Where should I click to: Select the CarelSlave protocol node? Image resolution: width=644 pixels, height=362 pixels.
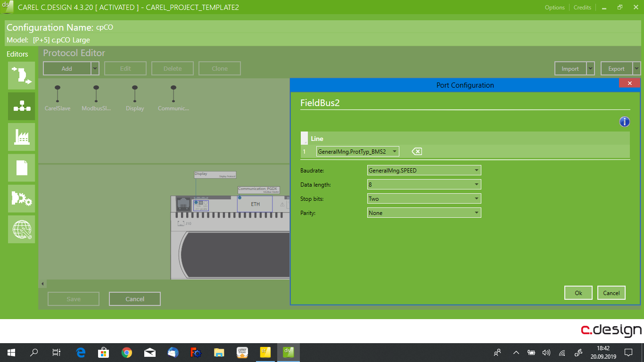(x=58, y=98)
